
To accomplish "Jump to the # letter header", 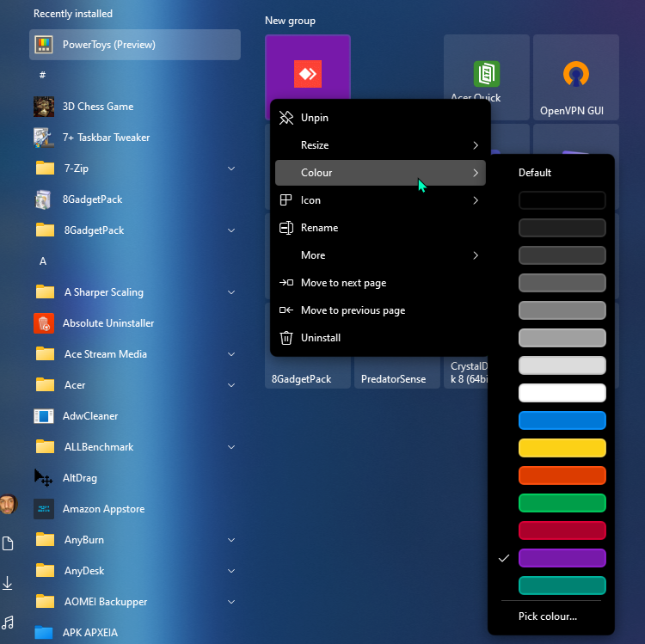I will pyautogui.click(x=42, y=75).
